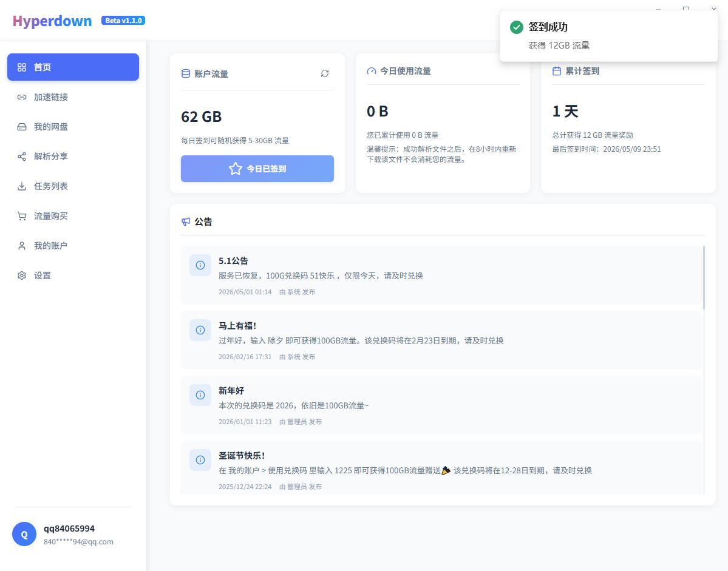This screenshot has height=571, width=728.
Task: Click the 累计签到 card heading
Action: coord(582,71)
